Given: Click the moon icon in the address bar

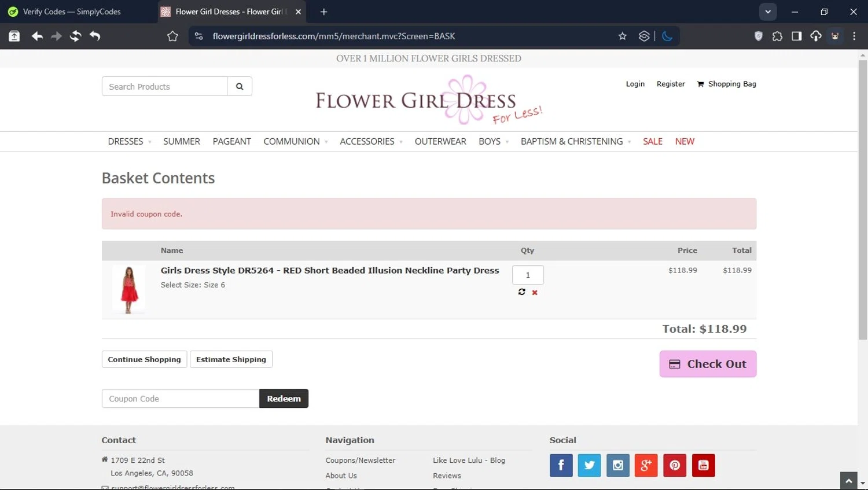Looking at the screenshot, I should (x=667, y=36).
